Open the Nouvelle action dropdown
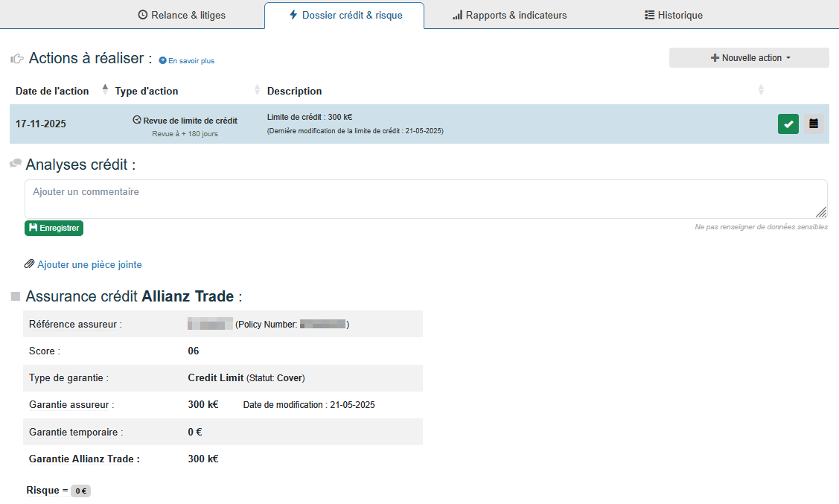 pyautogui.click(x=748, y=57)
